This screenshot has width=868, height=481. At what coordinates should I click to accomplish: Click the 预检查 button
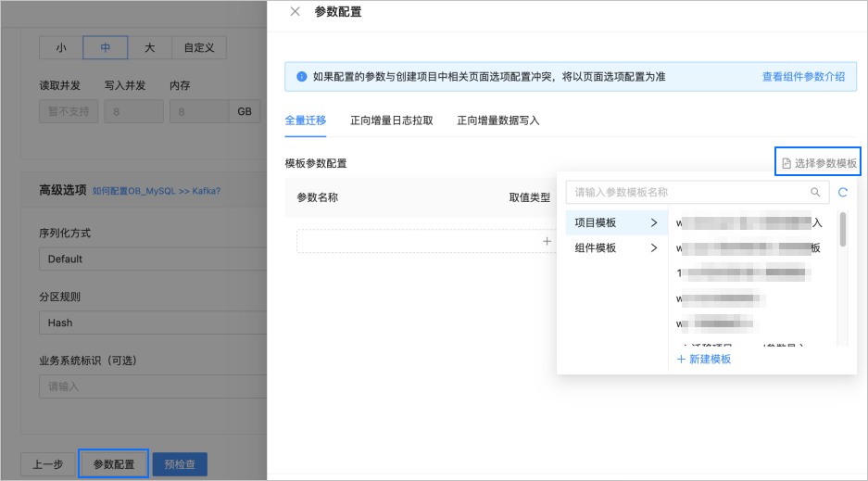(180, 464)
